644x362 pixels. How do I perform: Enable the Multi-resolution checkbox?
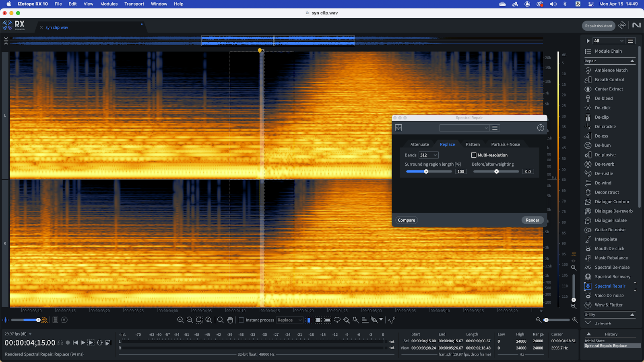click(x=474, y=155)
